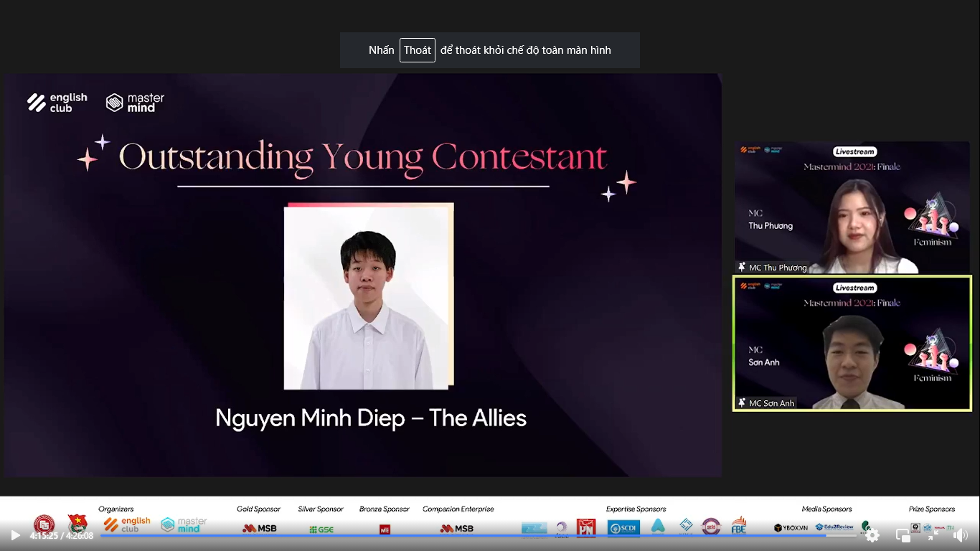Click the english club organizer logo in footer
Screen dimensions: 980x551
(127, 524)
